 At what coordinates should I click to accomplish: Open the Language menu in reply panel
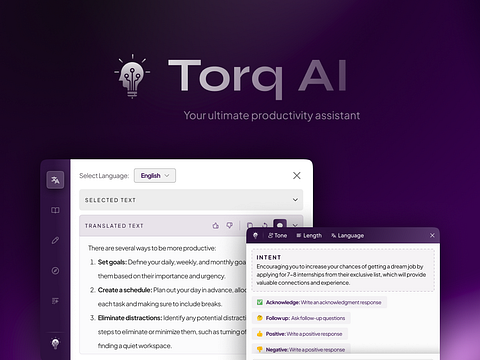[347, 236]
